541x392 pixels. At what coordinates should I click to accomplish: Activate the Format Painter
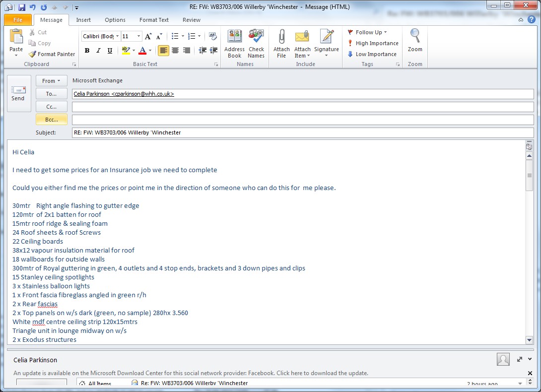tap(52, 54)
